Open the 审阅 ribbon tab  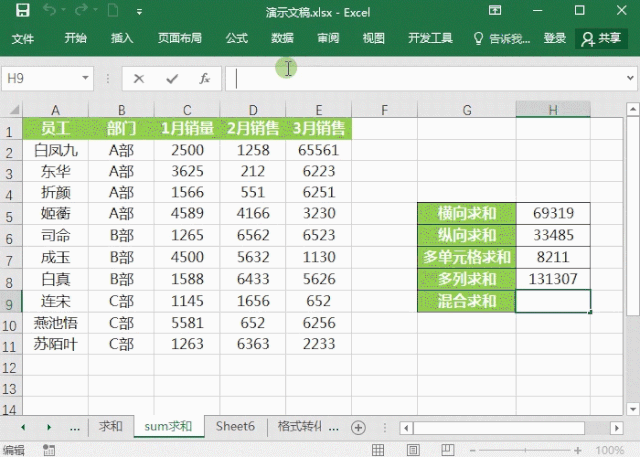point(328,38)
